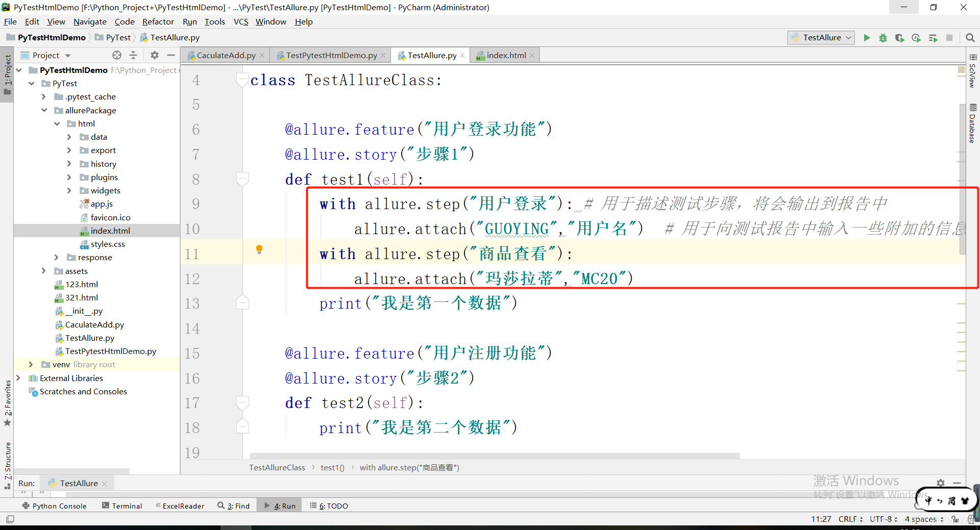The width and height of the screenshot is (980, 530).
Task: Open the Database side panel
Action: point(973,123)
